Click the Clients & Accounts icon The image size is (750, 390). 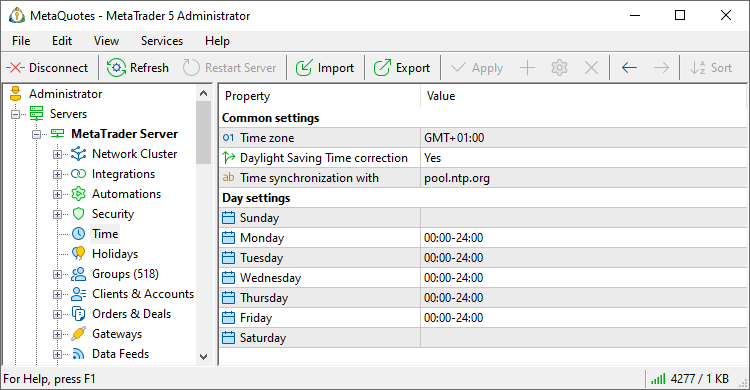pos(78,294)
